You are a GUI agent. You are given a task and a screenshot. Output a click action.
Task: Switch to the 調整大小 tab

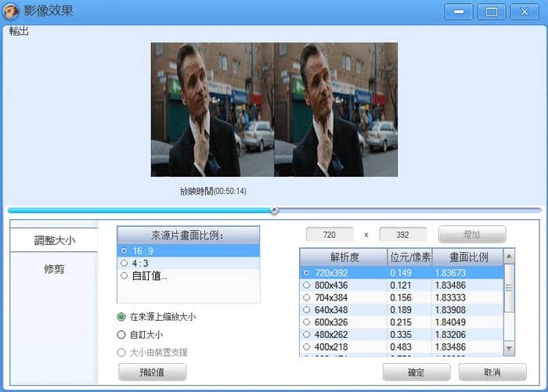pos(54,240)
